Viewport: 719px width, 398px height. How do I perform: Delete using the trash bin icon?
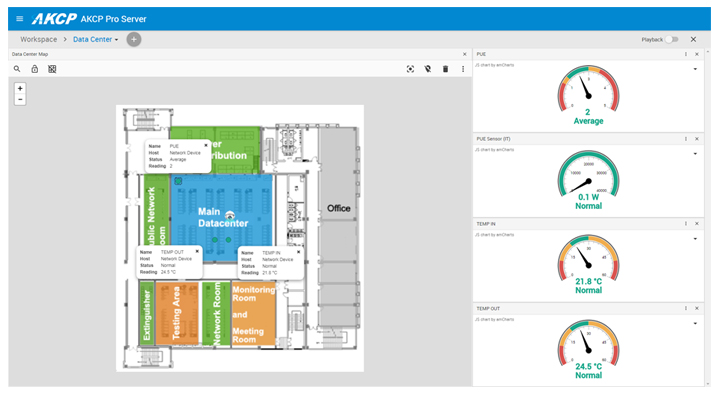(445, 69)
